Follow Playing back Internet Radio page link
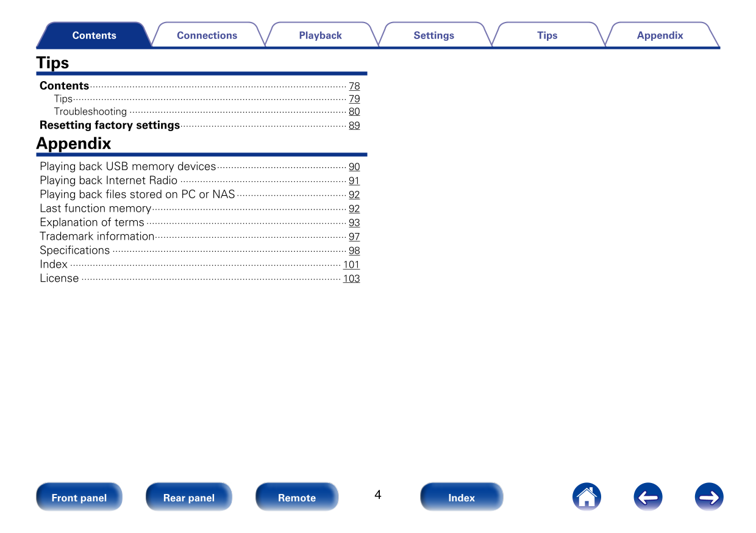Image resolution: width=756 pixels, height=533 pixels. 354,181
